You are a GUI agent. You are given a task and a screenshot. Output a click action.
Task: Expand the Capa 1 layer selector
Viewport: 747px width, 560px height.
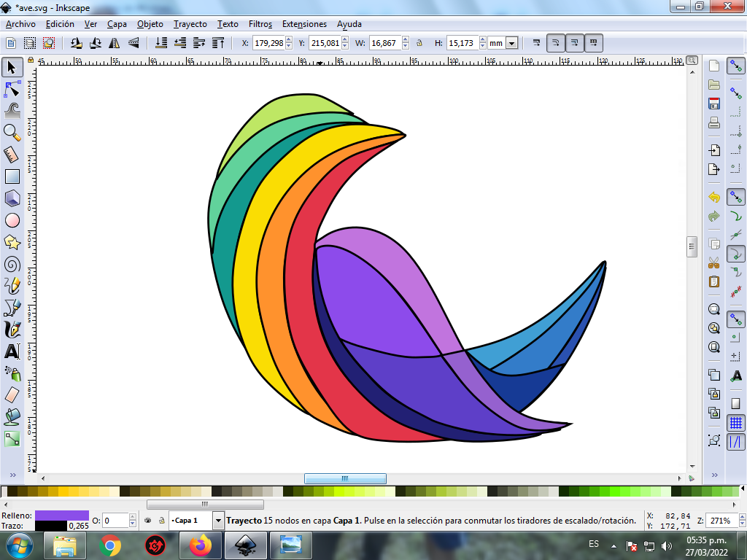pos(218,521)
